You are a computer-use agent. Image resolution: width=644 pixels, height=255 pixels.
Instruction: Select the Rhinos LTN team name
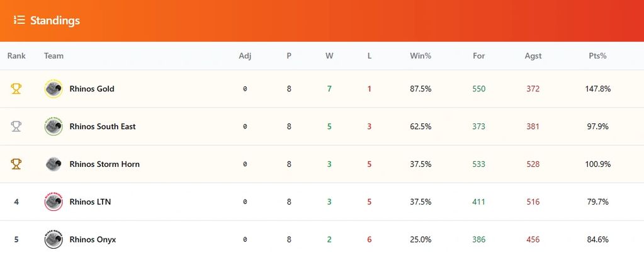pos(90,202)
